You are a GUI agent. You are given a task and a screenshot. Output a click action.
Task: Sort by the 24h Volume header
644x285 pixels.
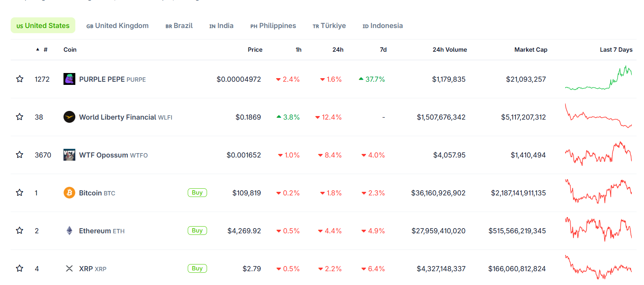click(450, 50)
